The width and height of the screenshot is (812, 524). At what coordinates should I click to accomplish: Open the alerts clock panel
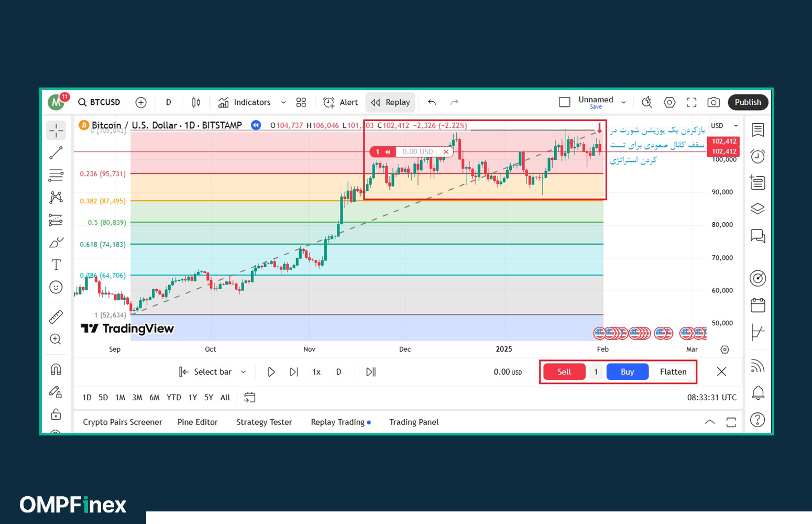[x=758, y=156]
